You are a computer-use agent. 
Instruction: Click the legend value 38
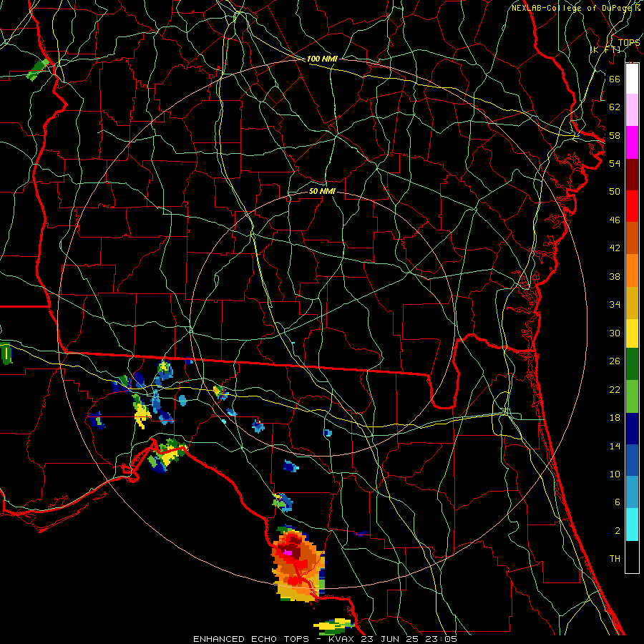click(x=615, y=276)
